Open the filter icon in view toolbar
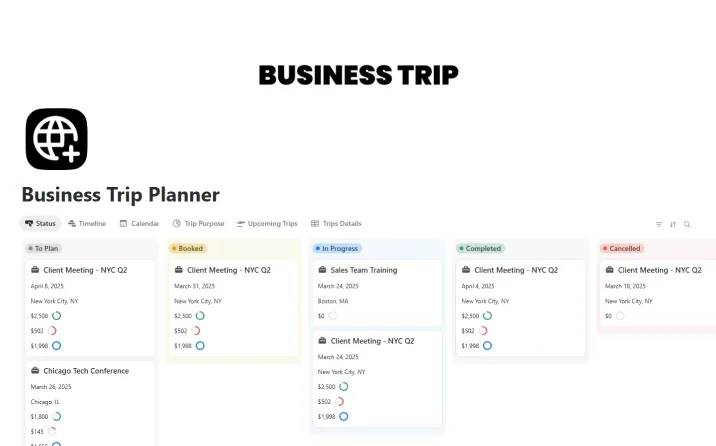716x446 pixels. coord(659,224)
